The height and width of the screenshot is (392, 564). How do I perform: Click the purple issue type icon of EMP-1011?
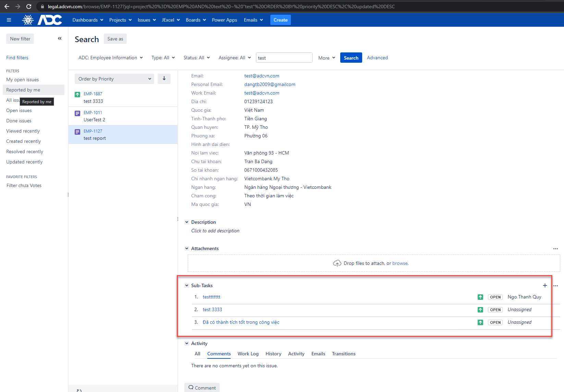pyautogui.click(x=77, y=112)
